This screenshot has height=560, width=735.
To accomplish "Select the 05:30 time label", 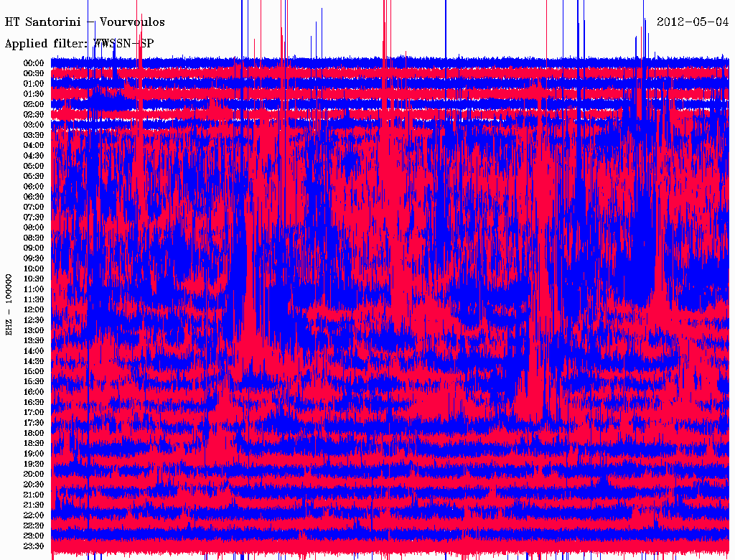I will click(34, 177).
